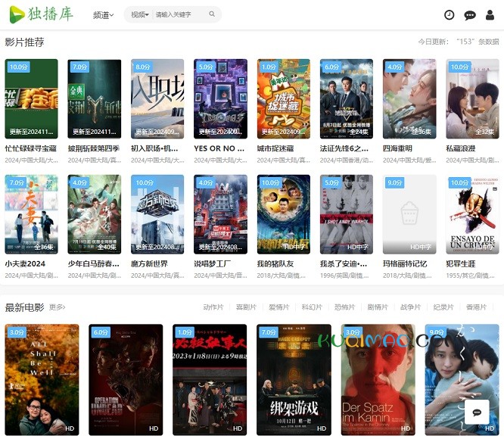This screenshot has width=504, height=439.
Task: Open the 犯罪生涯 poster thumbnail
Action: (x=472, y=214)
